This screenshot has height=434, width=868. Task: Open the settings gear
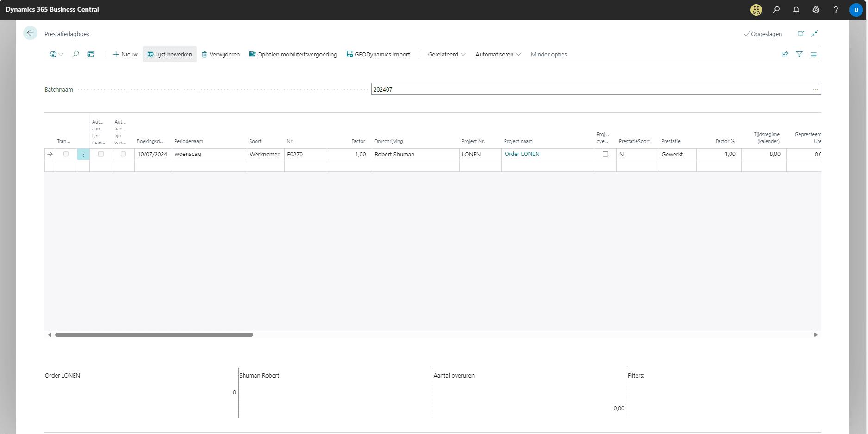816,10
